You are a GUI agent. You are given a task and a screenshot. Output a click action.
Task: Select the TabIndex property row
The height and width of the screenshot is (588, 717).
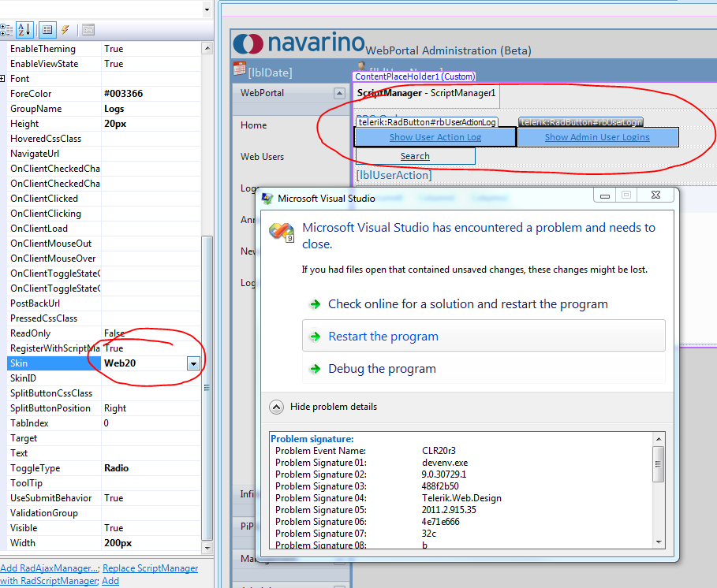(104, 423)
